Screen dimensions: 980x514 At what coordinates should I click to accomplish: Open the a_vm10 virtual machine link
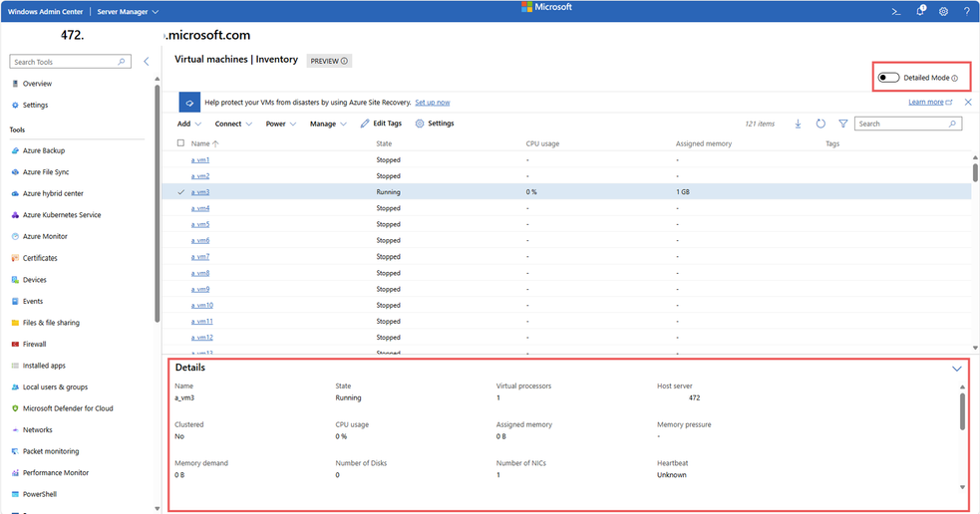click(201, 306)
